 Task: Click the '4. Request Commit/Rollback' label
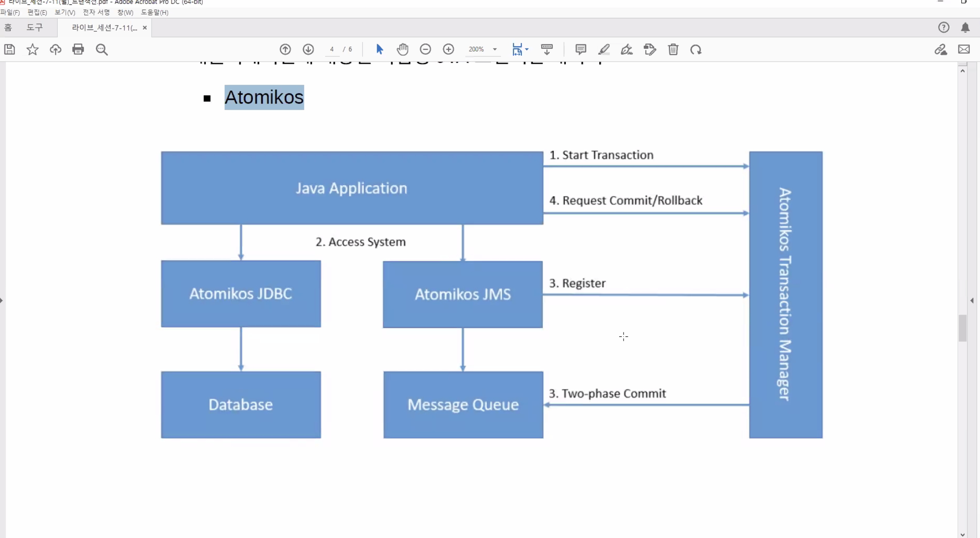[626, 200]
